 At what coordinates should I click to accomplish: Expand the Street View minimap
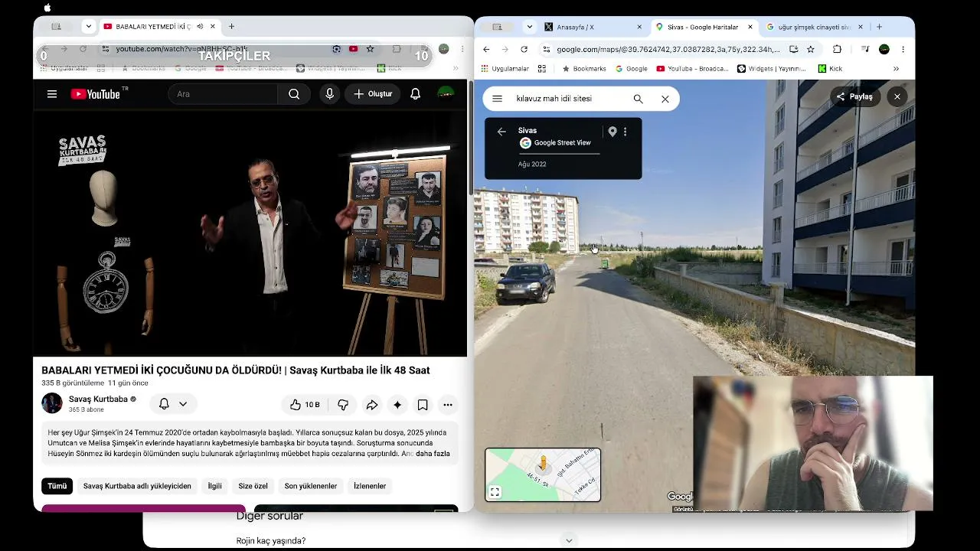pyautogui.click(x=495, y=492)
